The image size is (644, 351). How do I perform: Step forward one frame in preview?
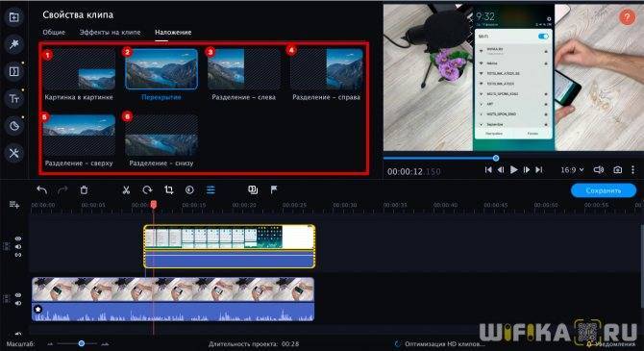[527, 170]
